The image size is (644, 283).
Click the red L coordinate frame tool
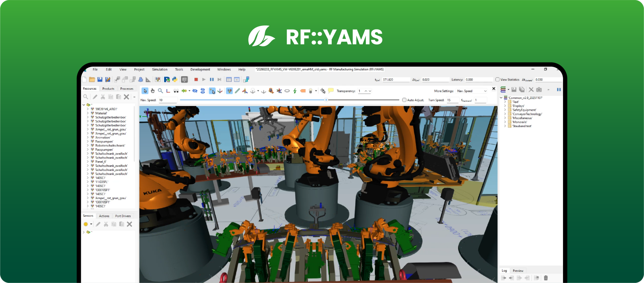click(x=168, y=91)
